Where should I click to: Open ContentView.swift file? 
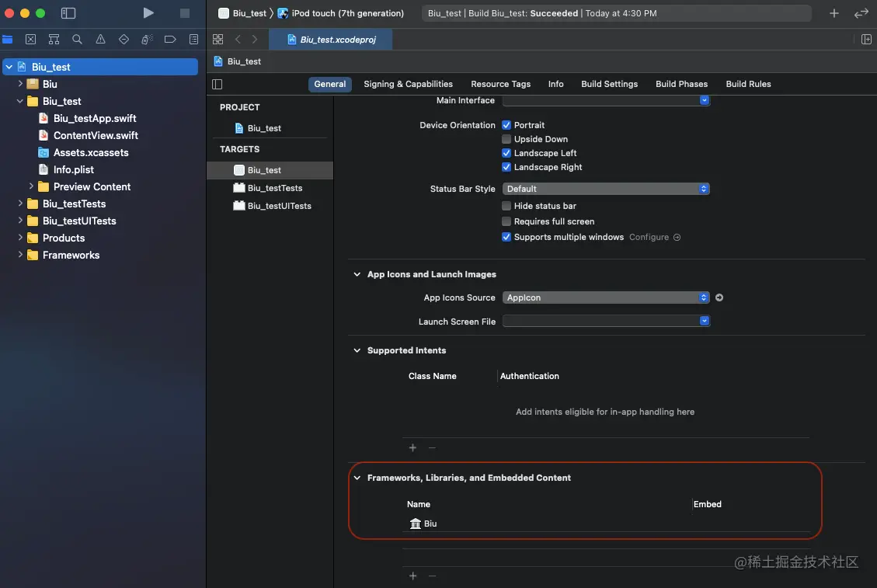pyautogui.click(x=96, y=135)
